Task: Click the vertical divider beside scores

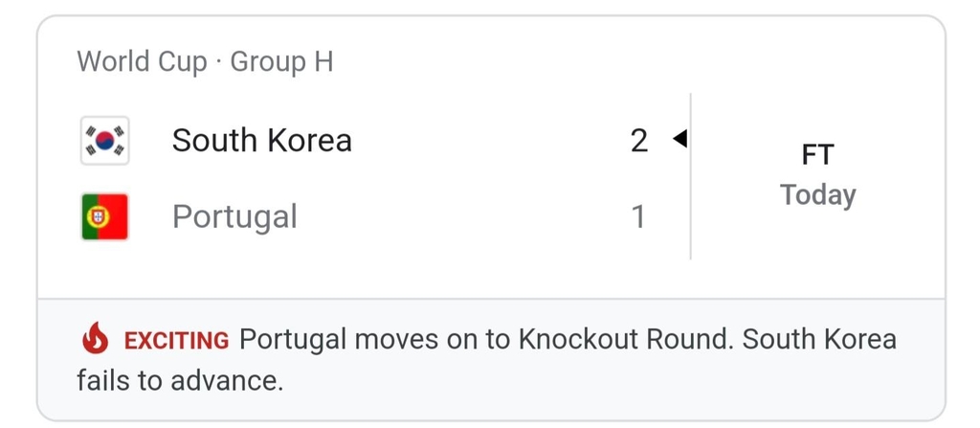Action: tap(691, 176)
